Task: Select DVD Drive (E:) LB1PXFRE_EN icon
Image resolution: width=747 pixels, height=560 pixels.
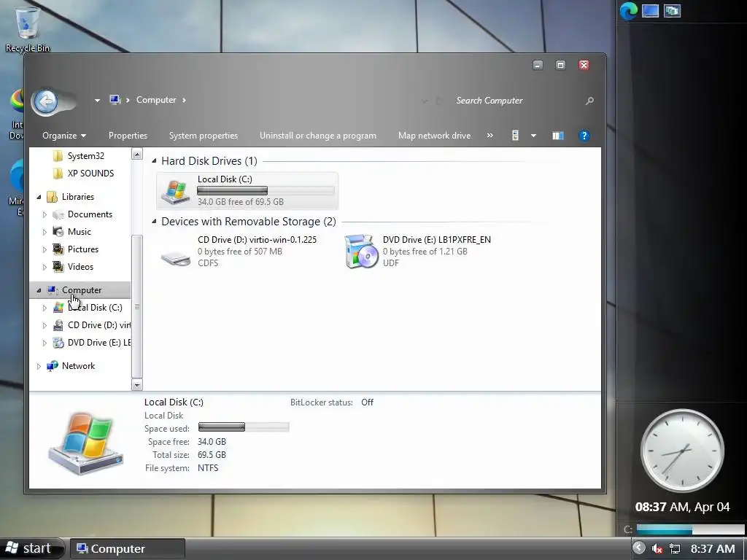Action: coord(360,252)
